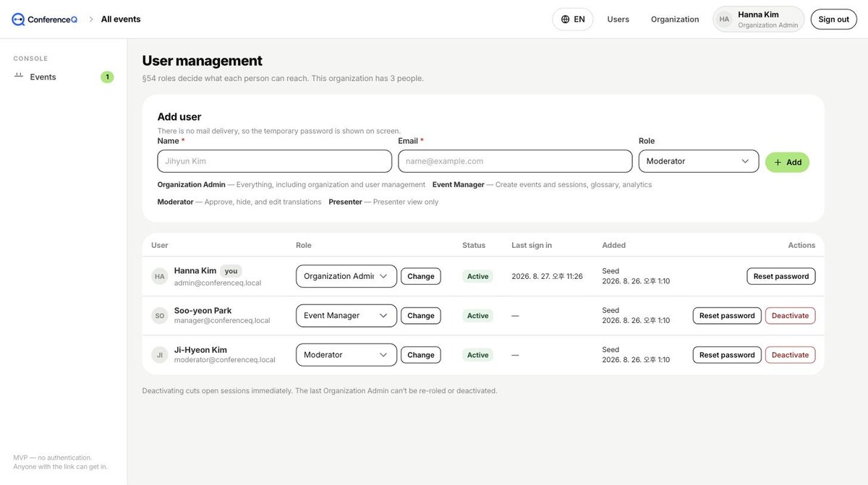Screen dimensions: 868x485
Task: Click the Role column header in table
Action: (304, 245)
